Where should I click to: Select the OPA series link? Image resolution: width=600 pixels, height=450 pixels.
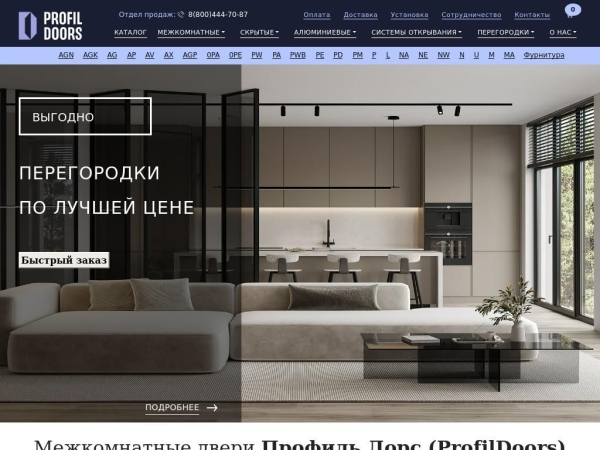(x=213, y=55)
